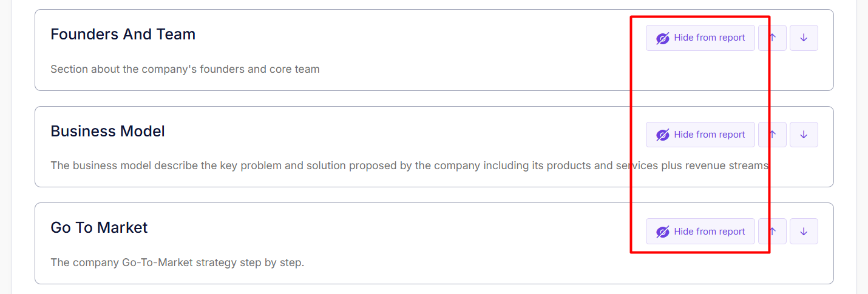Move Business Model section up
Viewport: 868px width, 294px height.
pyautogui.click(x=772, y=135)
